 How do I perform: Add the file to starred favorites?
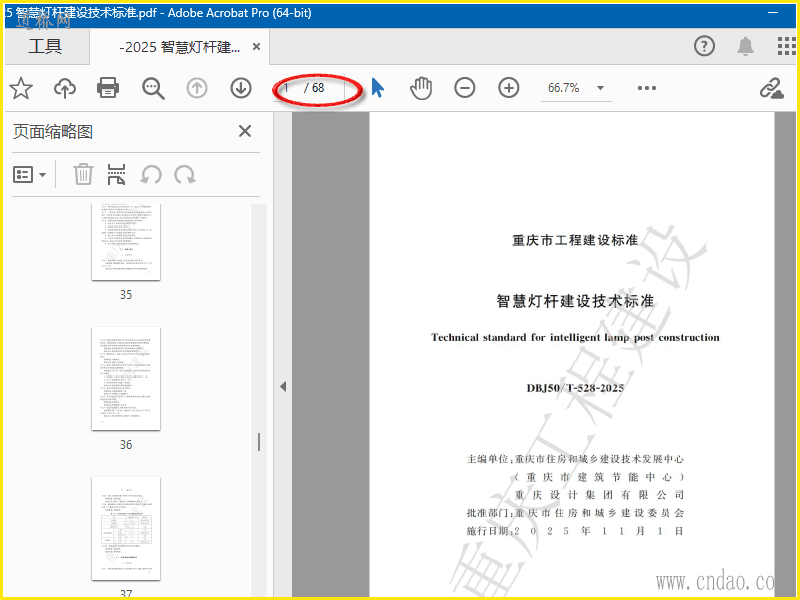(21, 88)
